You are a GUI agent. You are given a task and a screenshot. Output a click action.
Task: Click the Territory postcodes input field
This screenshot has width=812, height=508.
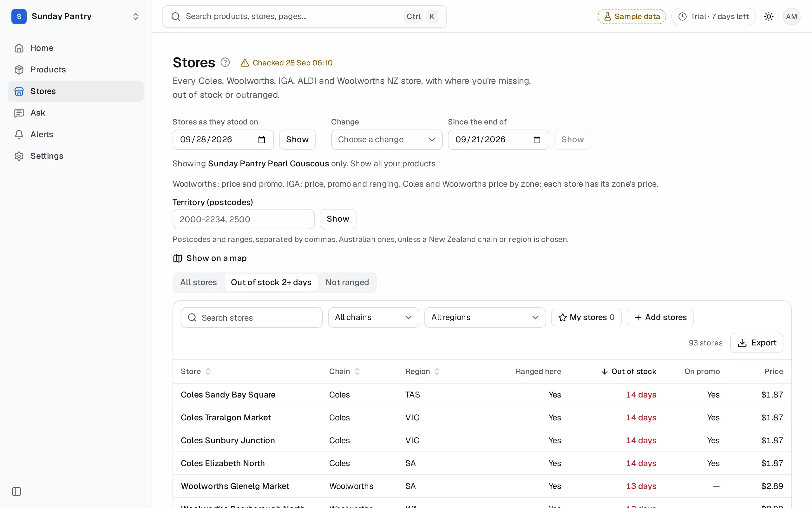pos(243,219)
